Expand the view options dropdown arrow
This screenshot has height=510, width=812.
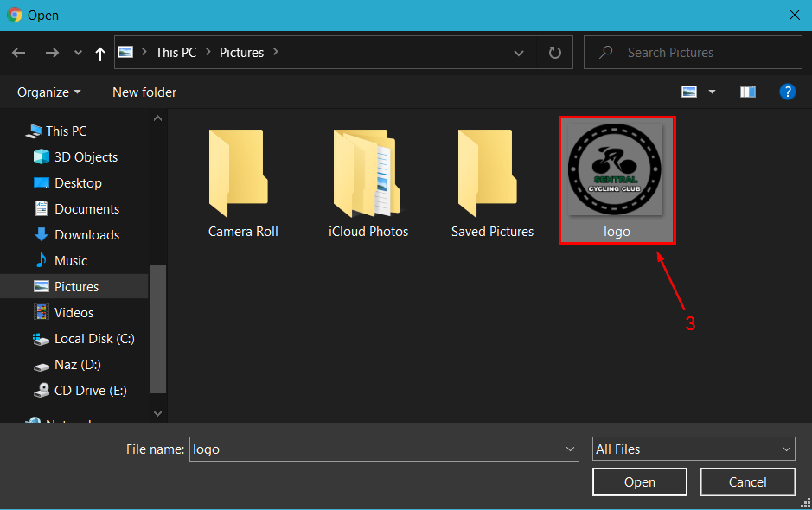(713, 92)
